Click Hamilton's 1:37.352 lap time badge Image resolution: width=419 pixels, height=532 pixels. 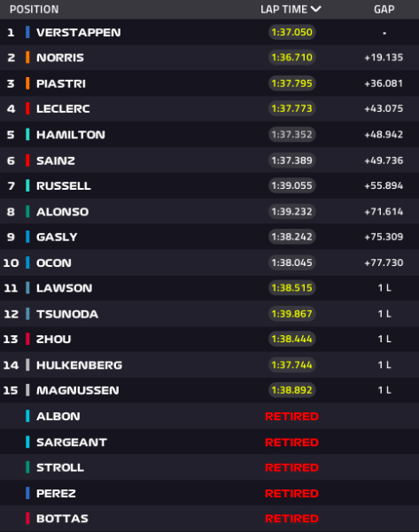291,135
